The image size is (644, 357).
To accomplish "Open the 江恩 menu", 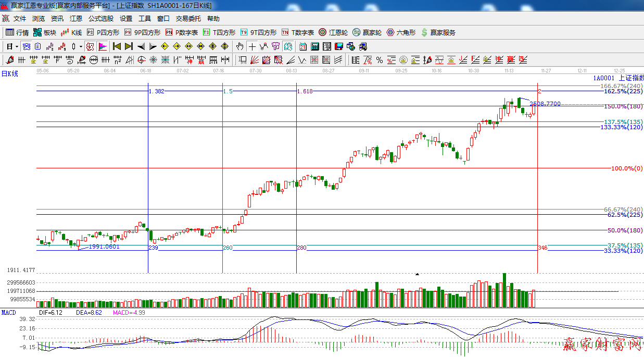I will pos(76,18).
